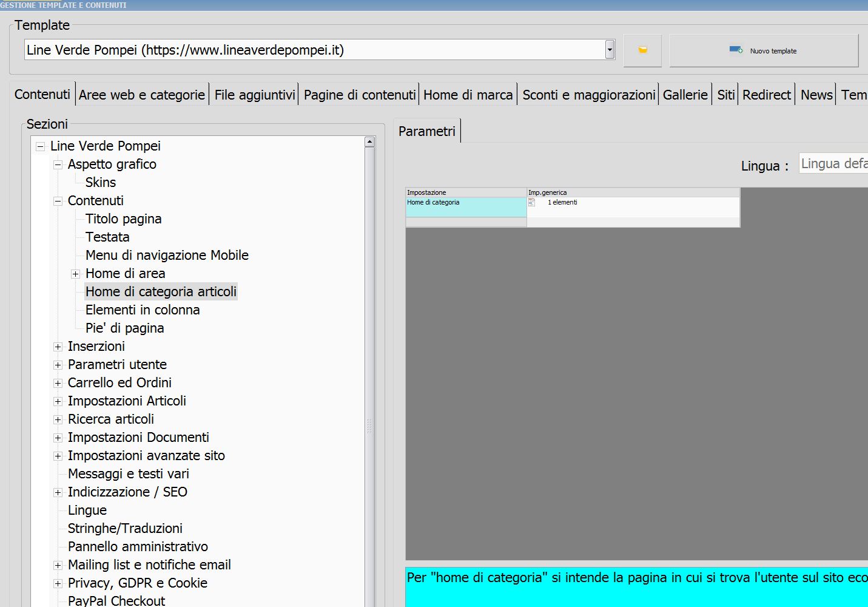
Task: Open the Redirect tab
Action: pyautogui.click(x=767, y=95)
